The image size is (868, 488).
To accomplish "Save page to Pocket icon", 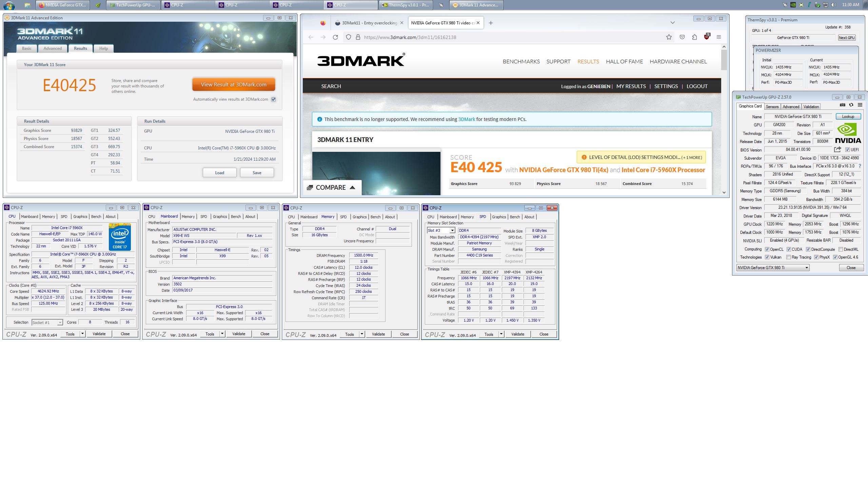I will pyautogui.click(x=682, y=37).
